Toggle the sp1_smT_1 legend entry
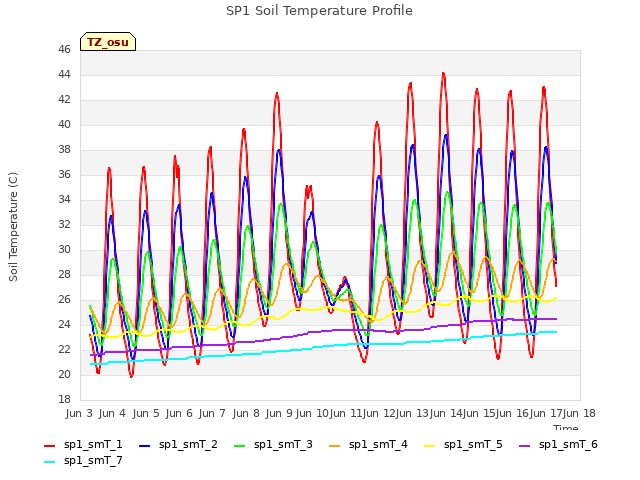Image resolution: width=640 pixels, height=480 pixels. click(x=83, y=444)
